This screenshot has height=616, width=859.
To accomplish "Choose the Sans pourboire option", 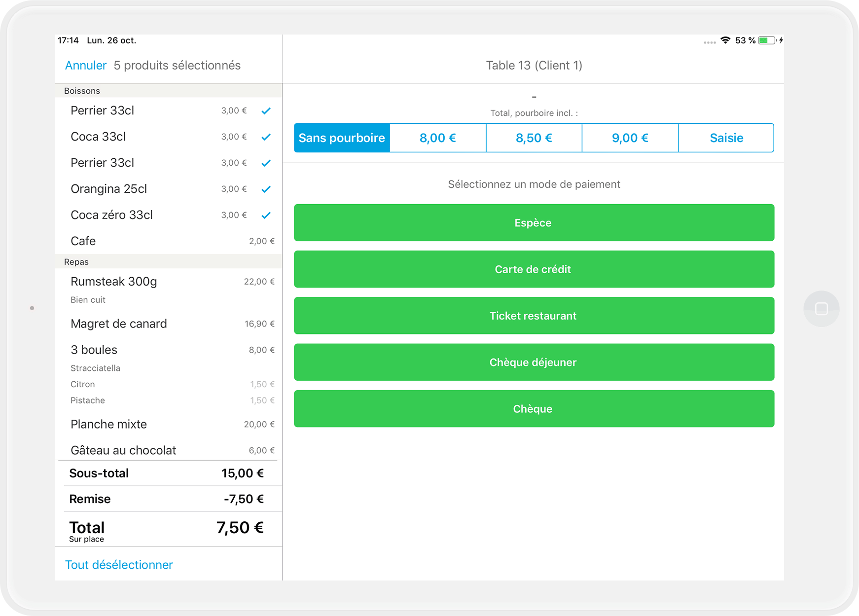I will pos(342,138).
